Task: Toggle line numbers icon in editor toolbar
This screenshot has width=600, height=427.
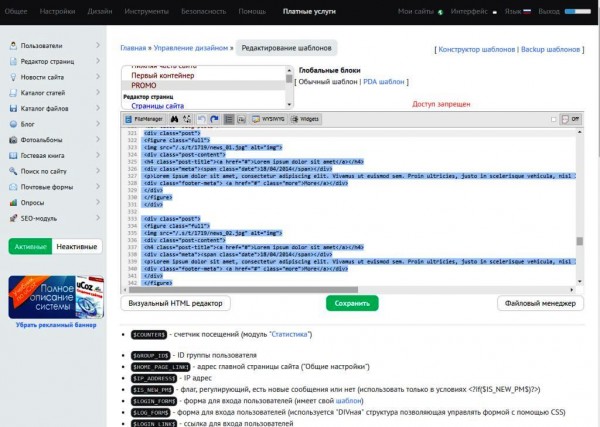Action: 228,119
